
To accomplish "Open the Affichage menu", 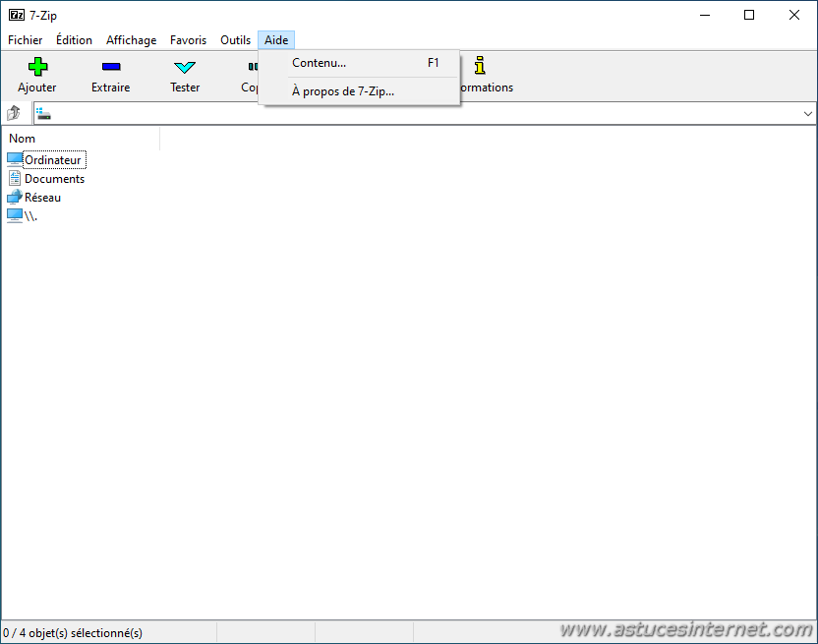I will [x=132, y=40].
